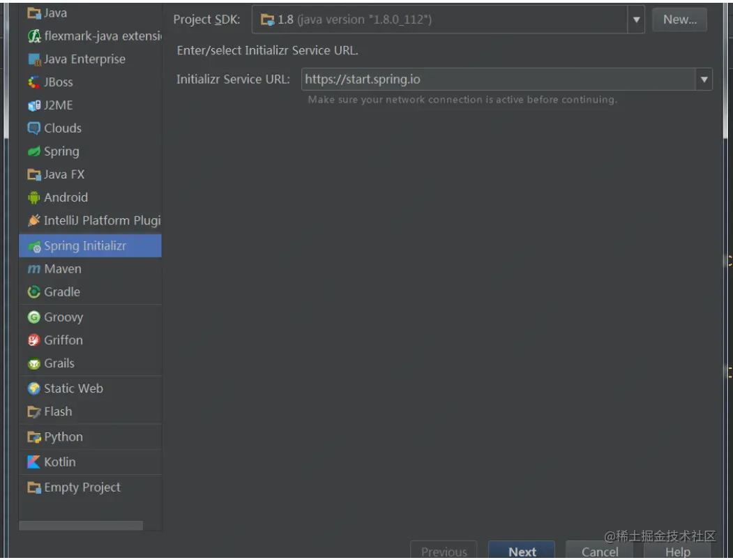
Task: Click the Flash folder icon
Action: [x=34, y=411]
